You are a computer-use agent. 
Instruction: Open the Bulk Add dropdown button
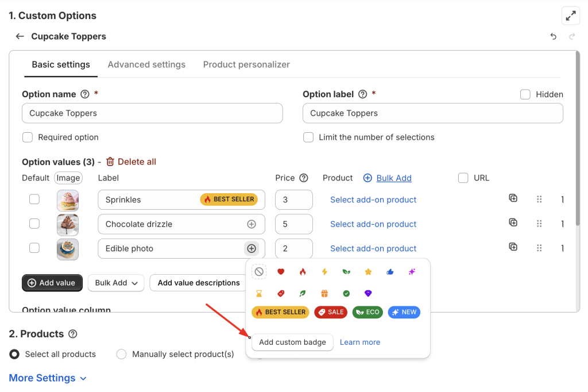coord(116,283)
